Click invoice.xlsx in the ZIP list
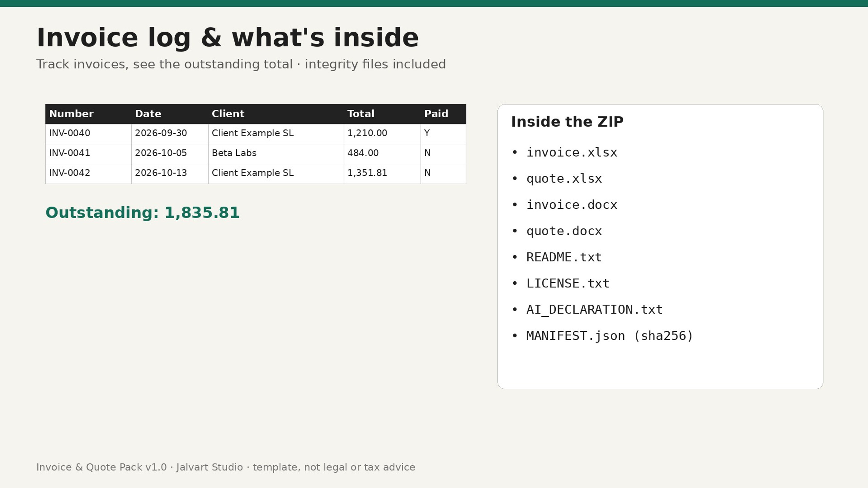Screen dimensions: 868x488 coord(572,153)
